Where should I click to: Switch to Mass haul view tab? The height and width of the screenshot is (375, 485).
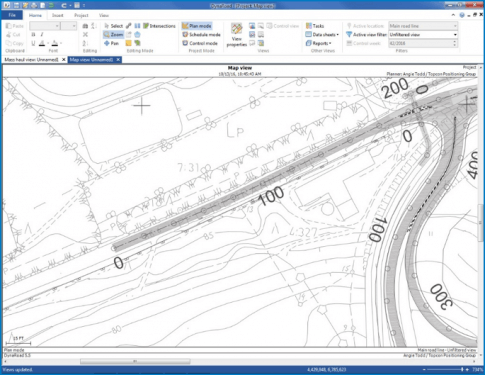tap(31, 60)
